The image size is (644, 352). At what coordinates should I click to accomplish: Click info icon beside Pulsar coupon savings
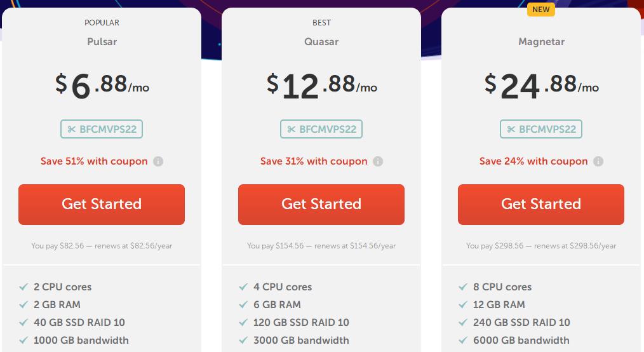158,161
